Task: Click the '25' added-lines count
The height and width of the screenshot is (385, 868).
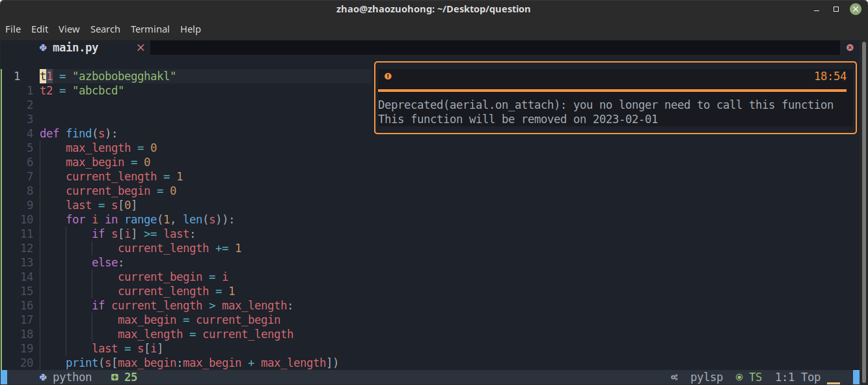Action: click(x=131, y=377)
